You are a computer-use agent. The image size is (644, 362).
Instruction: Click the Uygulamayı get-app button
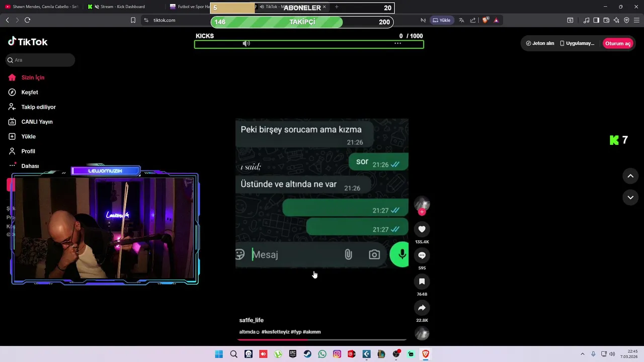[x=577, y=43]
